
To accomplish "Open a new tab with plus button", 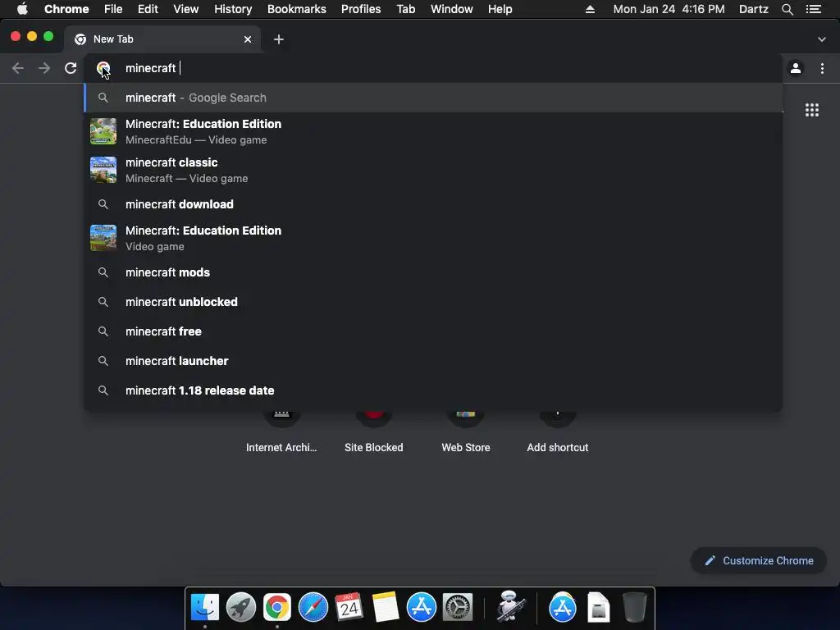I will tap(279, 39).
